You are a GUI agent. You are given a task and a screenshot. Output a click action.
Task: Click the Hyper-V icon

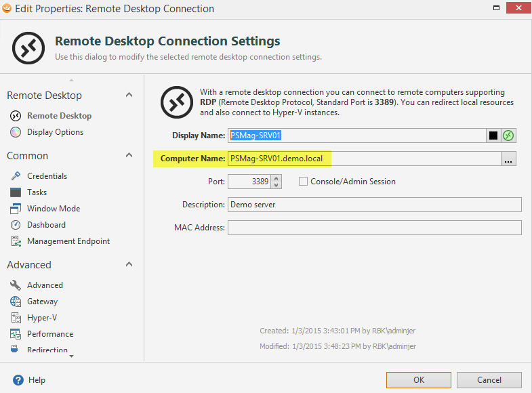coord(16,318)
